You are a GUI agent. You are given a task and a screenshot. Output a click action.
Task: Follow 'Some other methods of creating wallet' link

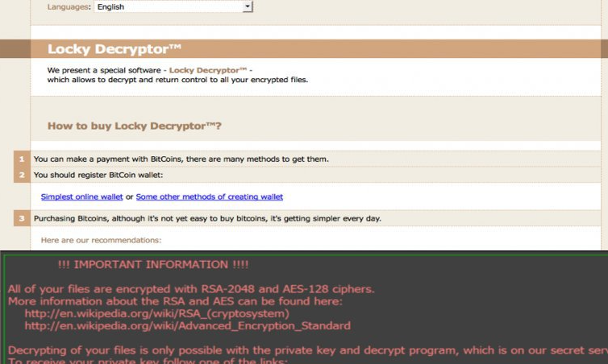coord(209,196)
